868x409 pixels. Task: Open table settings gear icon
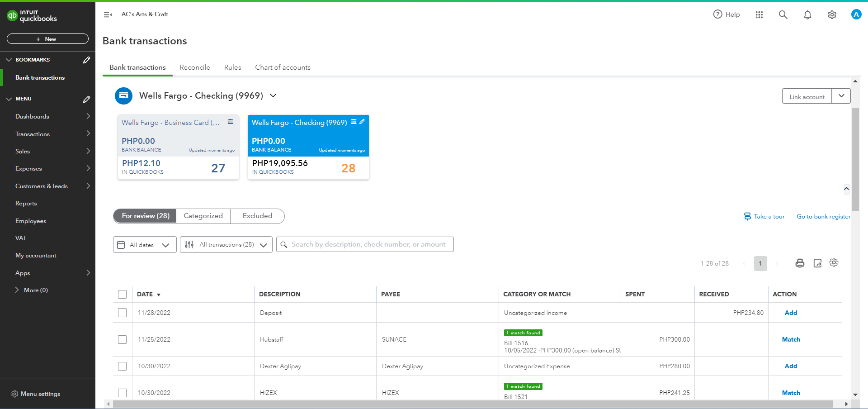pyautogui.click(x=834, y=262)
